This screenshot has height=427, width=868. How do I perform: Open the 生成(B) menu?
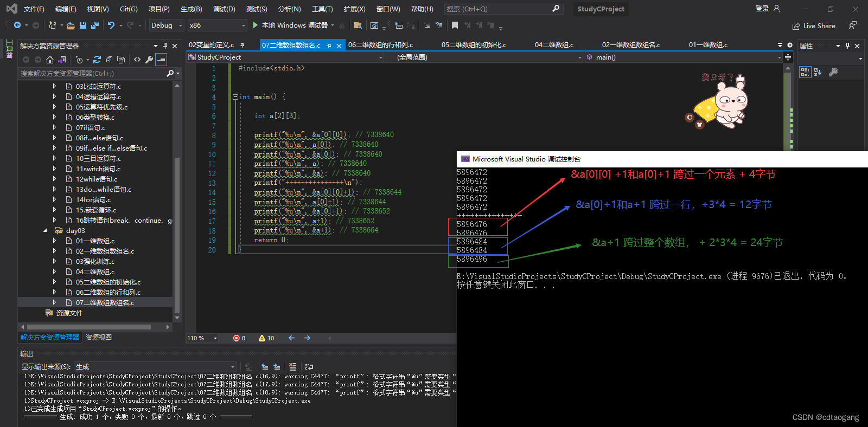click(192, 9)
